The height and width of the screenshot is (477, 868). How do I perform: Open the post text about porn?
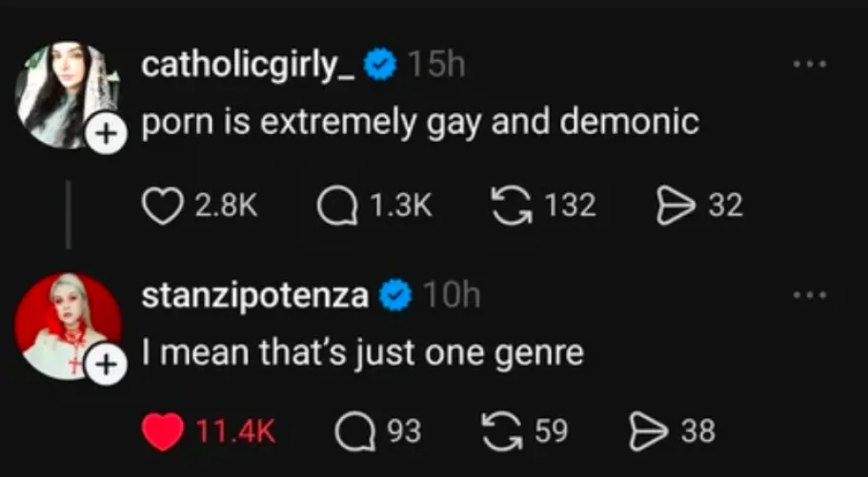click(x=420, y=123)
